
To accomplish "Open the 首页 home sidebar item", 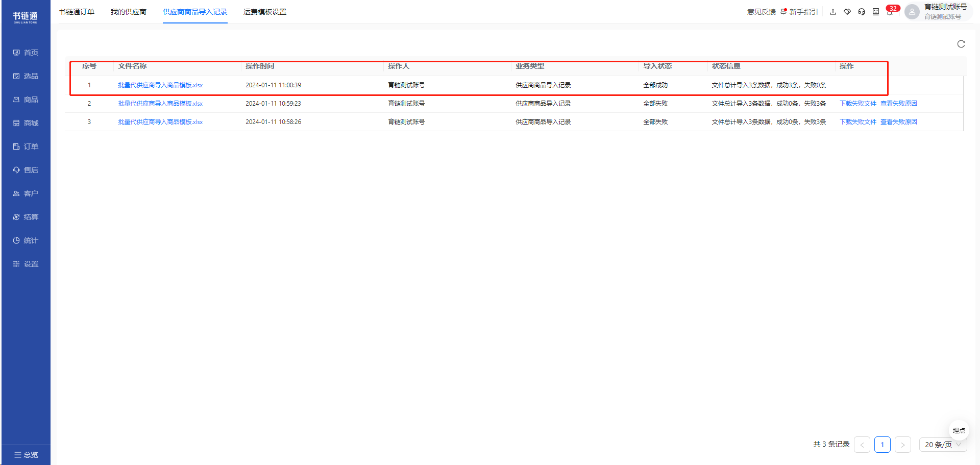I will [x=26, y=53].
